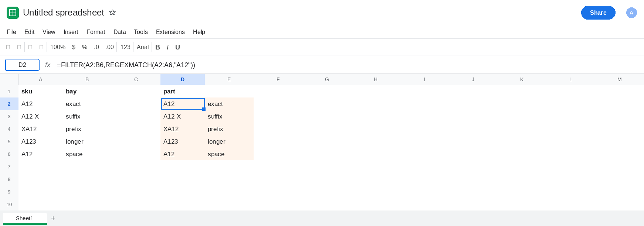
Task: Open the 123 number format dropdown
Action: (x=125, y=47)
